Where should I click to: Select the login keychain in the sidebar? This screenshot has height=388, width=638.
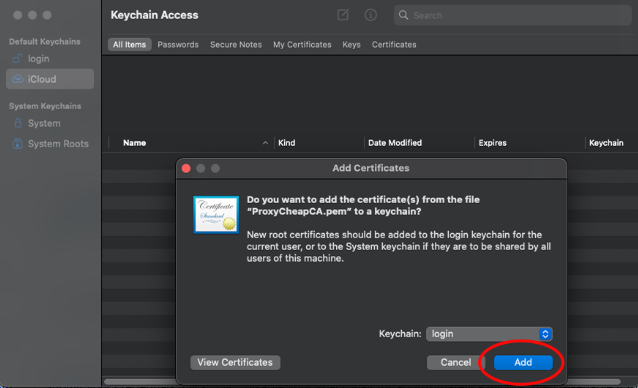tap(50, 59)
